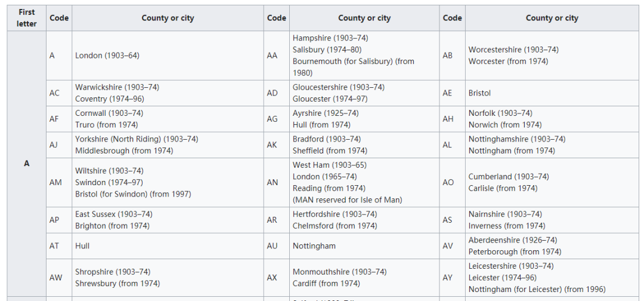Select 'Chelmsford (from 1974)' entry

click(335, 226)
